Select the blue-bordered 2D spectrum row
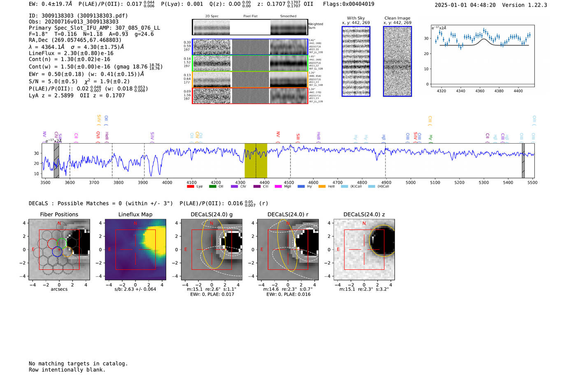The width and height of the screenshot is (576, 392). 250,47
